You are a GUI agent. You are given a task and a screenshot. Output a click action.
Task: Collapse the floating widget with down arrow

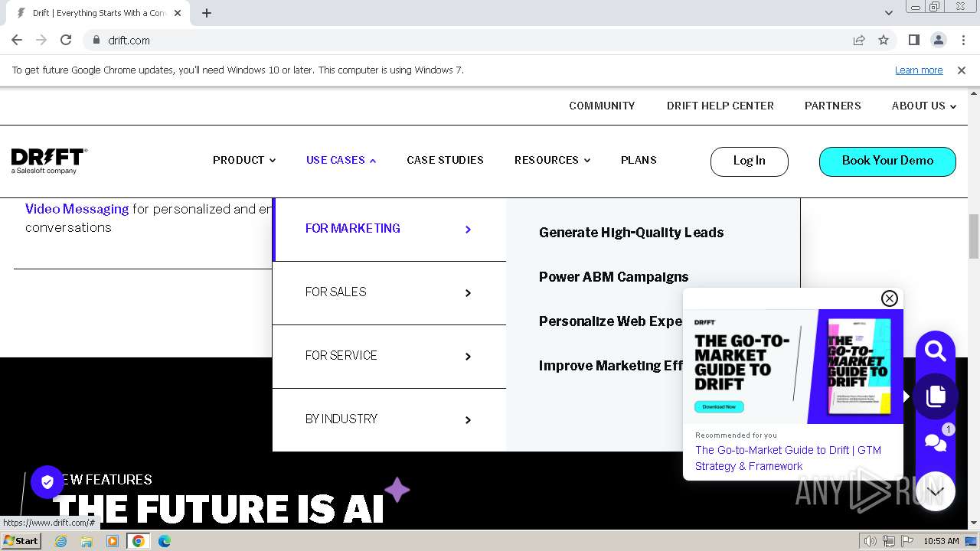tap(936, 491)
